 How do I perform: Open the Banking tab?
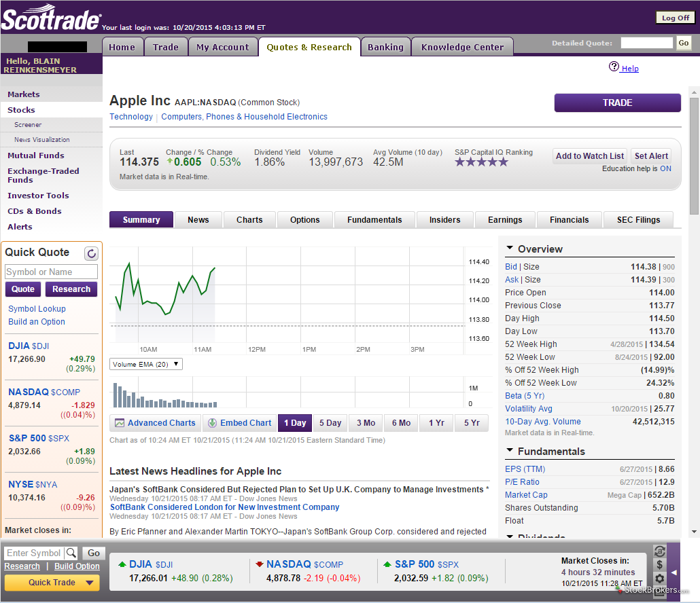click(x=385, y=47)
